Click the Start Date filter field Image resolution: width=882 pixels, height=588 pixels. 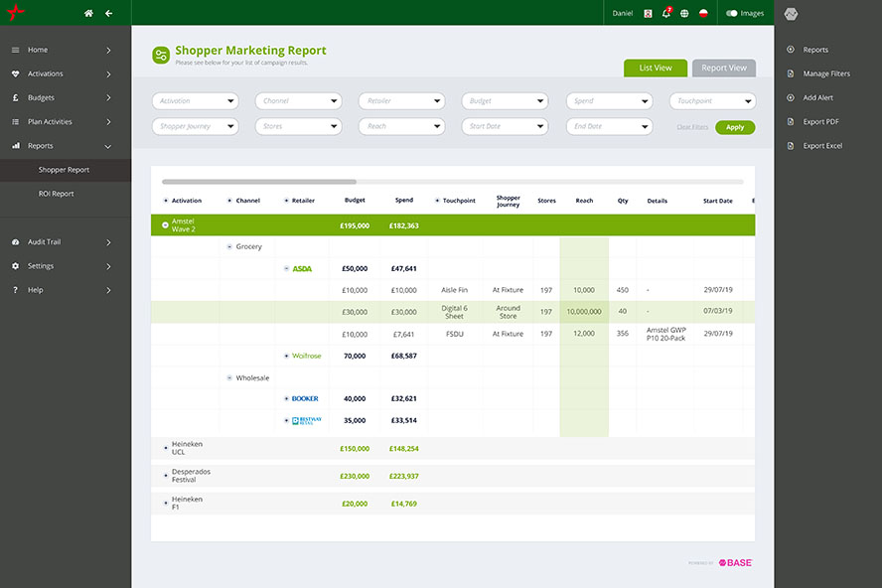505,126
